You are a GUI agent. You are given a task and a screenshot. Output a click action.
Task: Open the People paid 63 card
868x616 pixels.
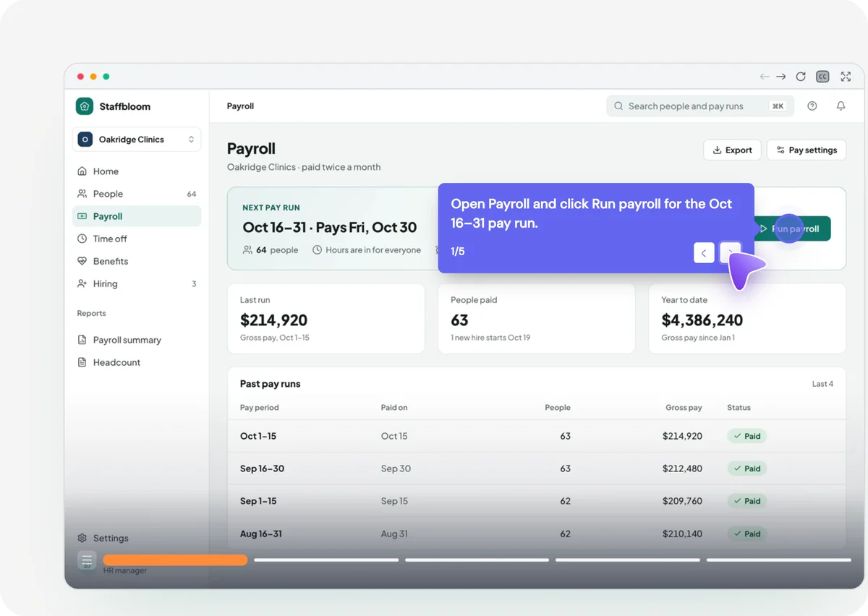(537, 319)
